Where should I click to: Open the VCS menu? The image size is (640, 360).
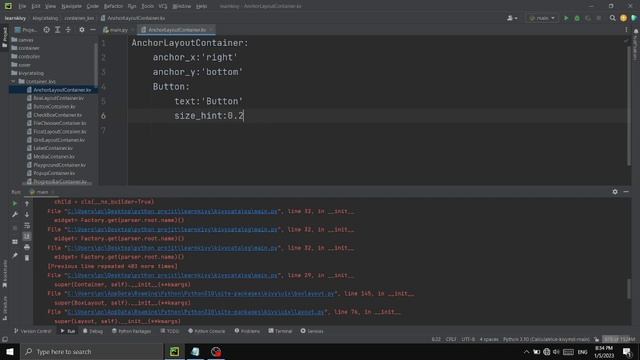click(x=163, y=6)
